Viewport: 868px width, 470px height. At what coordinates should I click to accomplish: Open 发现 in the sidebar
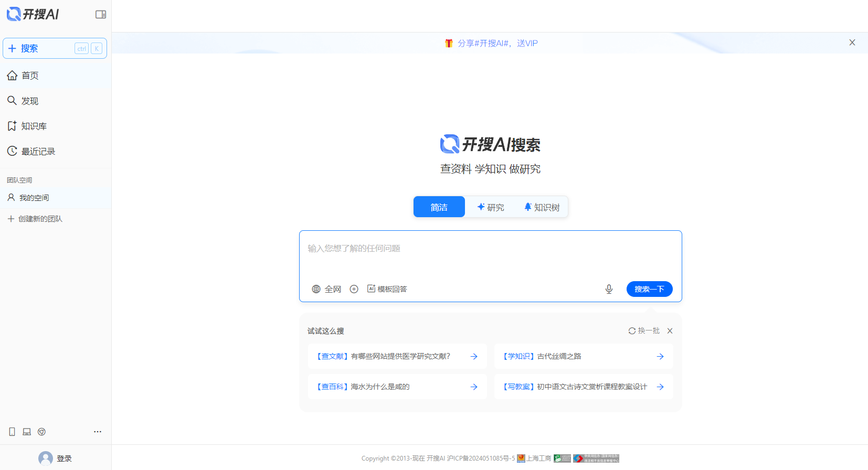click(55, 101)
